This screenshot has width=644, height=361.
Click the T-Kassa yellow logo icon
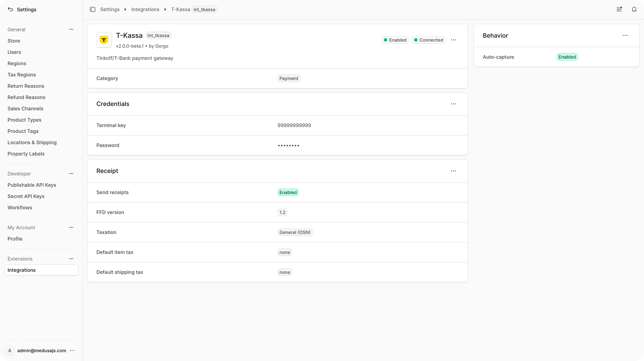(104, 40)
